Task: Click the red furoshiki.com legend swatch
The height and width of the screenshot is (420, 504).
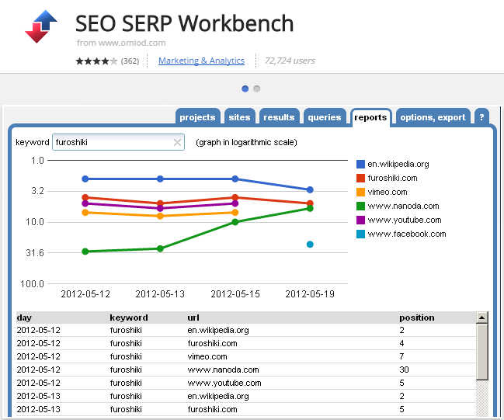Action: coord(360,178)
